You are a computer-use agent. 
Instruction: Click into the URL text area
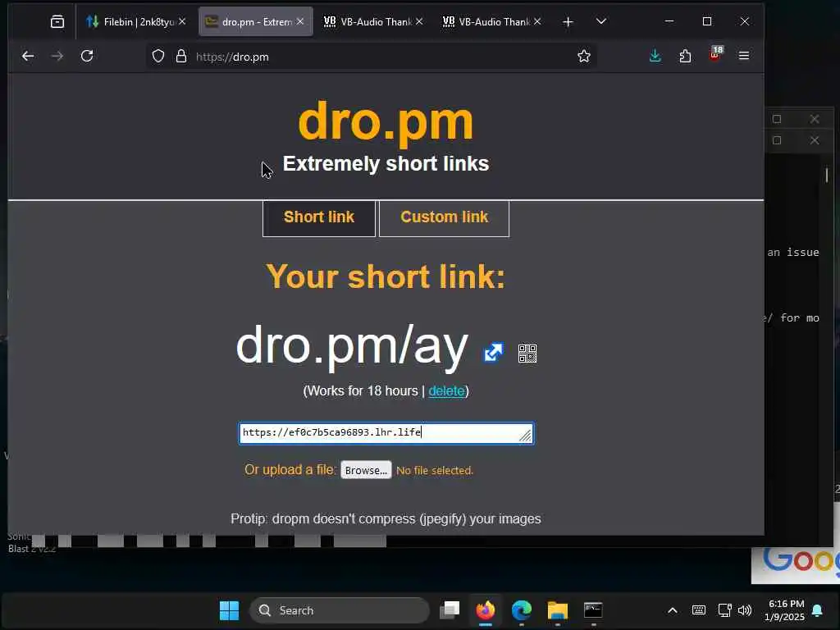[386, 433]
